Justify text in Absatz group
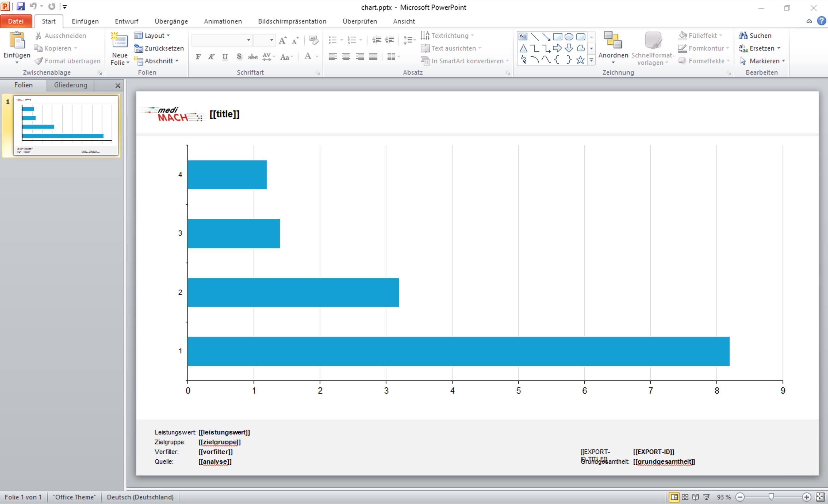Viewport: 828px width, 504px height. coord(373,57)
